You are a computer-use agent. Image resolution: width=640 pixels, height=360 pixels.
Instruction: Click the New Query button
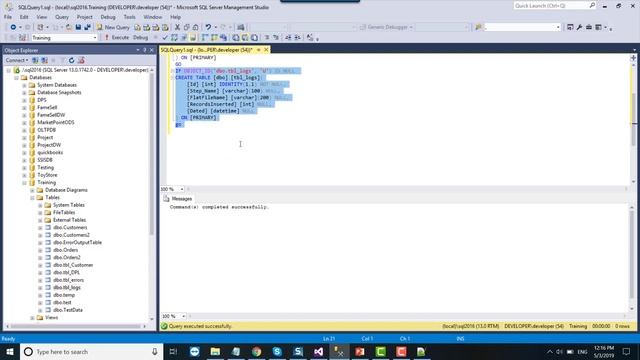tap(113, 27)
